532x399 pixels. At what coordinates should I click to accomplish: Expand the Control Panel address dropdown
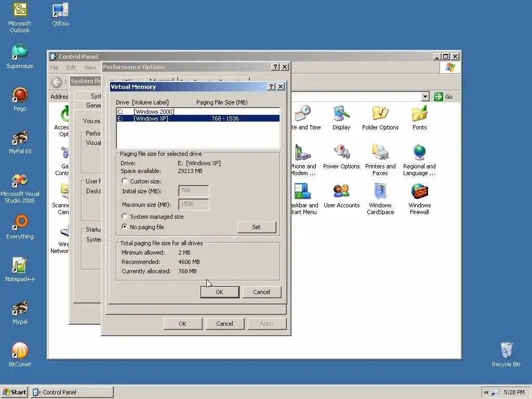[425, 97]
